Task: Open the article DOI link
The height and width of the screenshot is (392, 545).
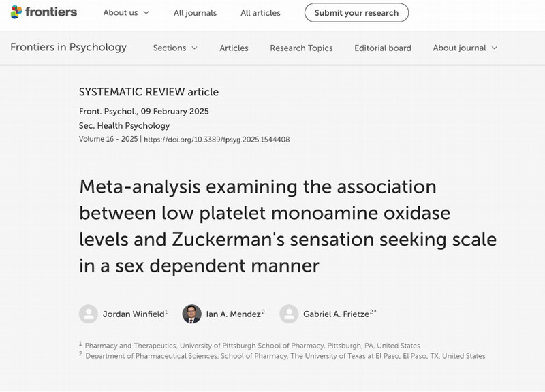Action: click(217, 140)
